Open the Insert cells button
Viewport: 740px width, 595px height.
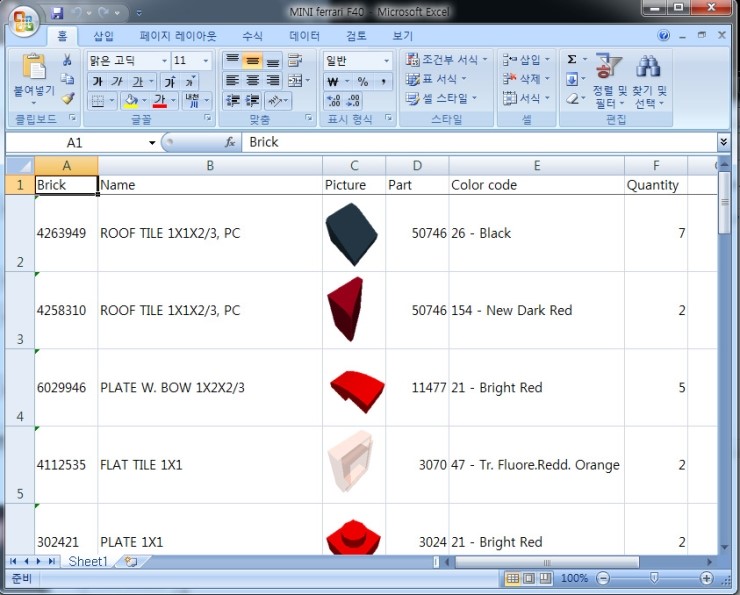pos(526,59)
